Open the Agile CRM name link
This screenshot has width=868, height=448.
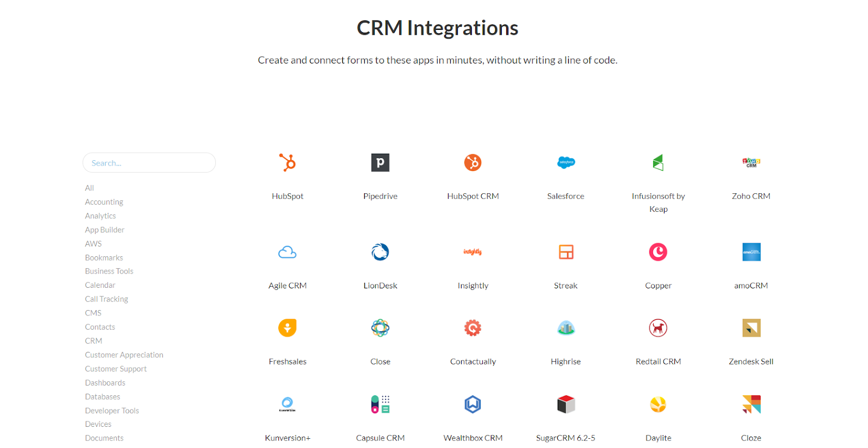288,286
